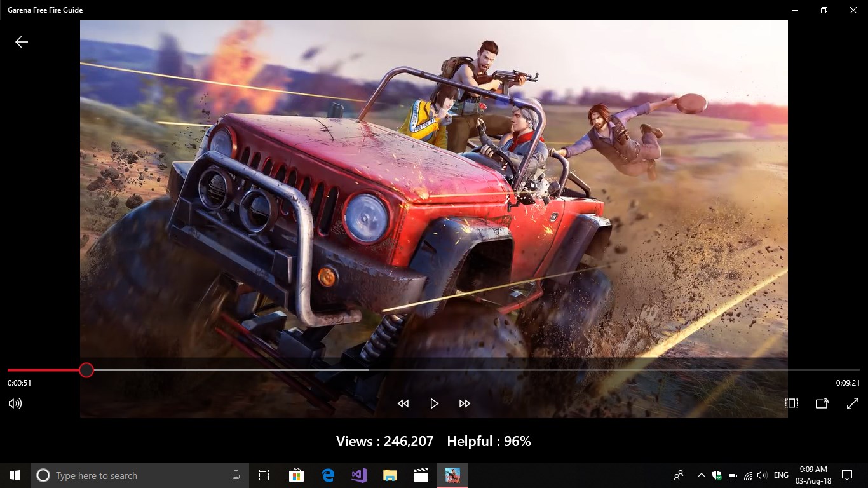This screenshot has width=868, height=488.
Task: Open Movies & TV from the taskbar
Action: (421, 475)
